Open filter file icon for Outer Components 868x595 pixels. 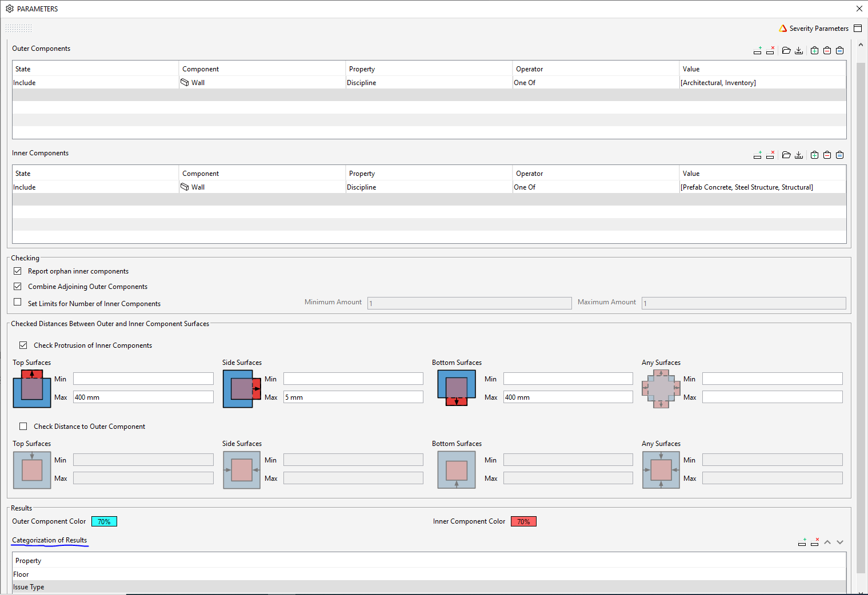(786, 51)
